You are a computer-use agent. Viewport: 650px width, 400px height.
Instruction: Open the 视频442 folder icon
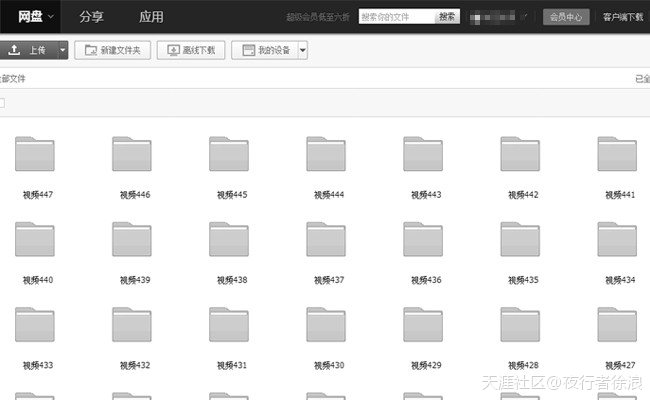coord(520,154)
